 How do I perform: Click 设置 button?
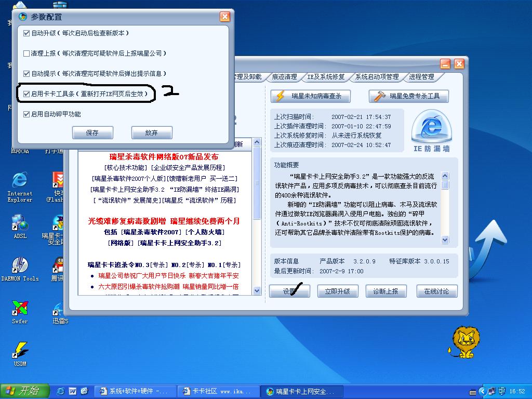(289, 291)
